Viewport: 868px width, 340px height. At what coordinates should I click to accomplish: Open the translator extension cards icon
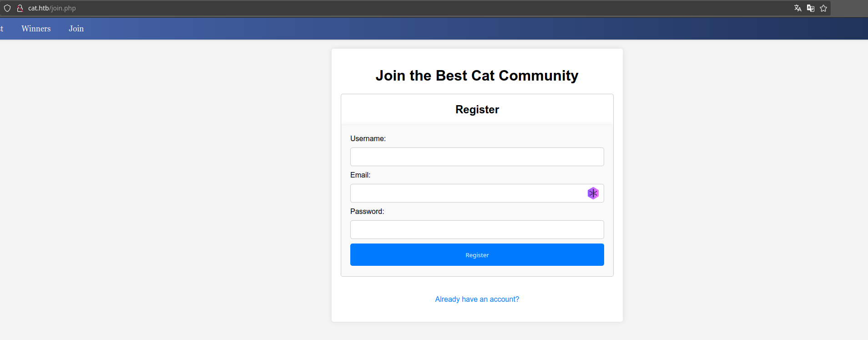(811, 8)
